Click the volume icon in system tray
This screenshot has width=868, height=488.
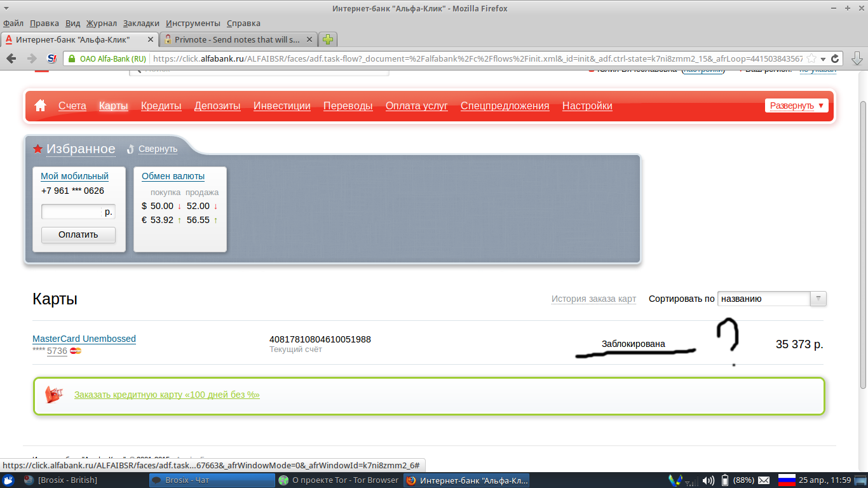pyautogui.click(x=709, y=480)
